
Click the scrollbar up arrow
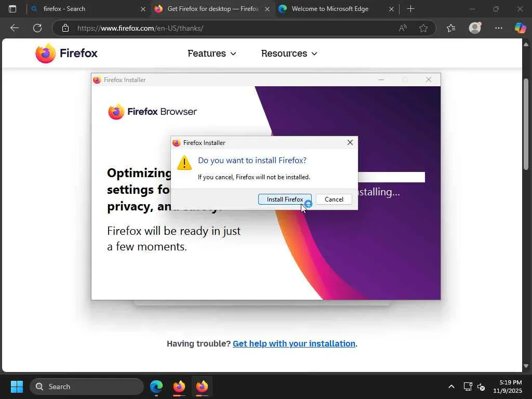pyautogui.click(x=526, y=45)
